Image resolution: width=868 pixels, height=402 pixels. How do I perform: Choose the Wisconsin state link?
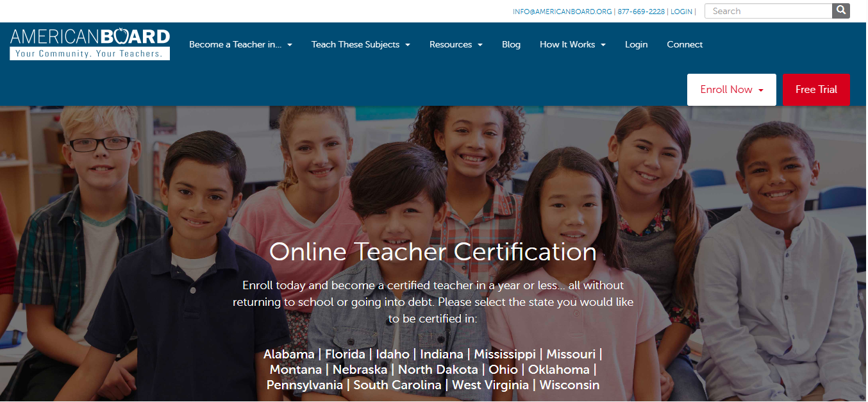[x=569, y=385]
